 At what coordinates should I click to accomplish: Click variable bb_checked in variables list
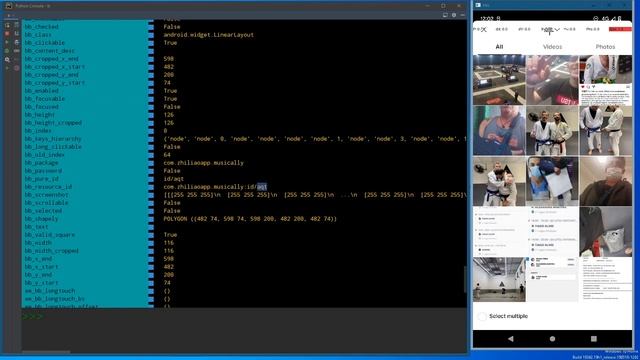coord(41,27)
